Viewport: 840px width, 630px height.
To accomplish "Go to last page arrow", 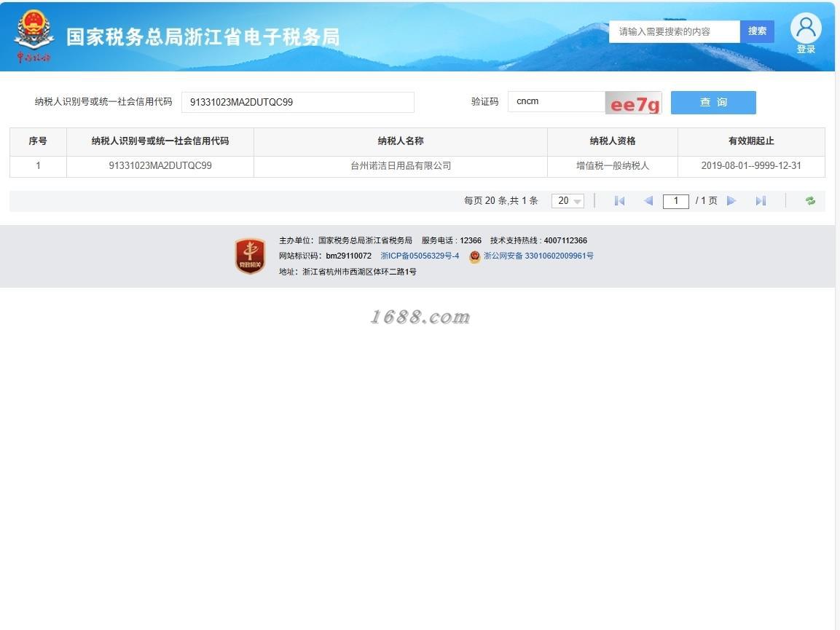I will click(761, 201).
